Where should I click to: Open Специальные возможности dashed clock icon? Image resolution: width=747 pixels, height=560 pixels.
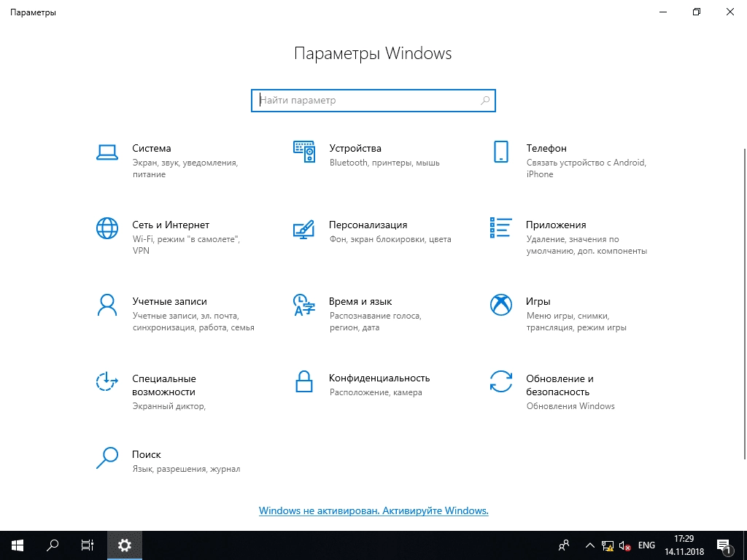click(x=107, y=381)
